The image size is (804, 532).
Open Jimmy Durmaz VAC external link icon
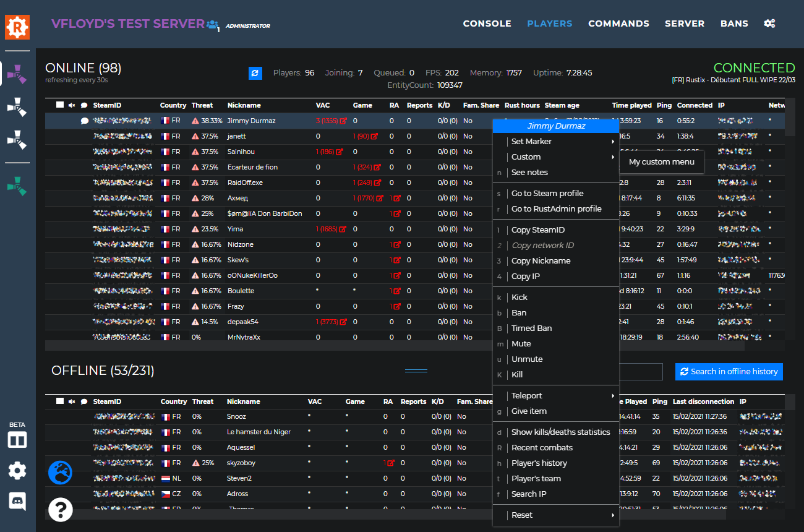(x=343, y=121)
